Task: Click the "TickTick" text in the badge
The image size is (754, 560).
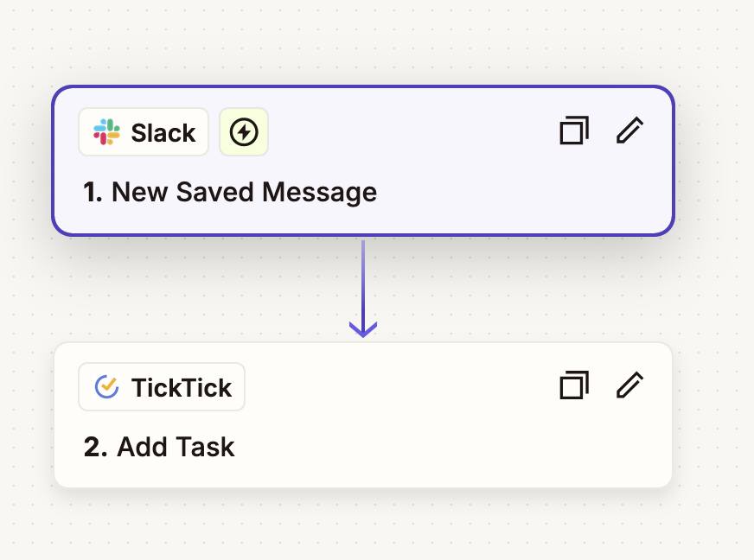Action: coord(182,387)
